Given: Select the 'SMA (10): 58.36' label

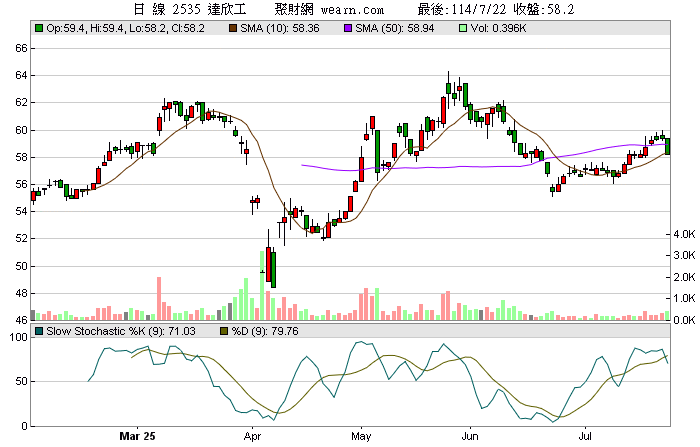Looking at the screenshot, I should click(x=280, y=29).
